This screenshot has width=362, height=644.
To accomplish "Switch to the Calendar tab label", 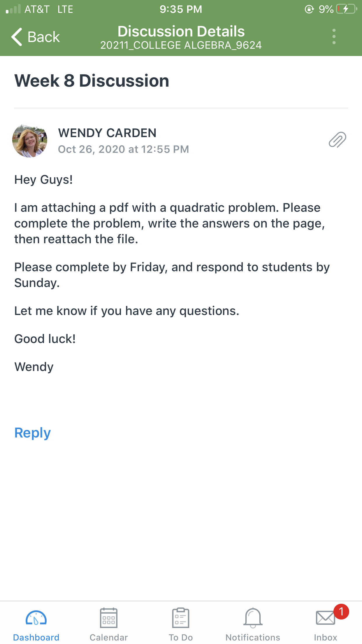I will tap(109, 638).
